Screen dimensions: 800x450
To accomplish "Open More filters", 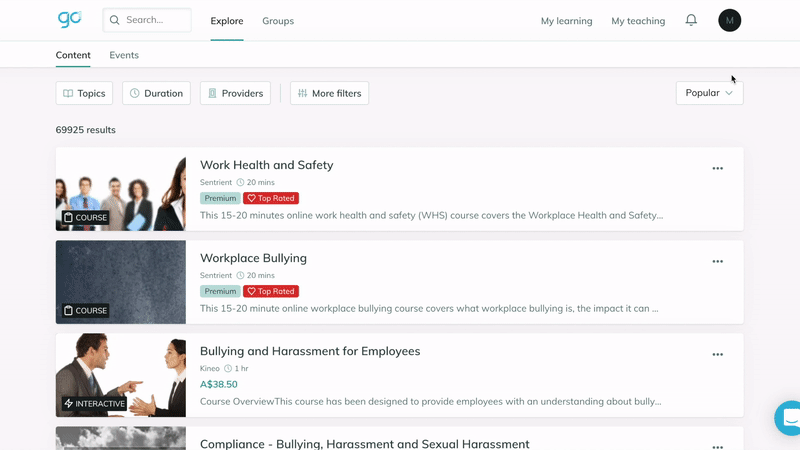I will coord(330,93).
